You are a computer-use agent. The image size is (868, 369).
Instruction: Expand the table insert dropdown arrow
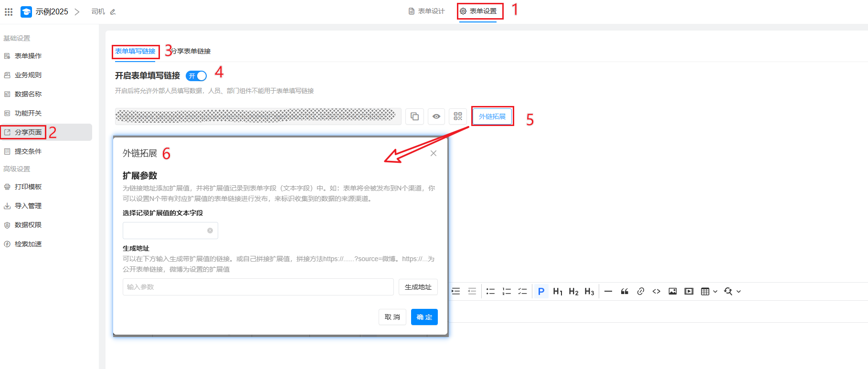click(715, 291)
